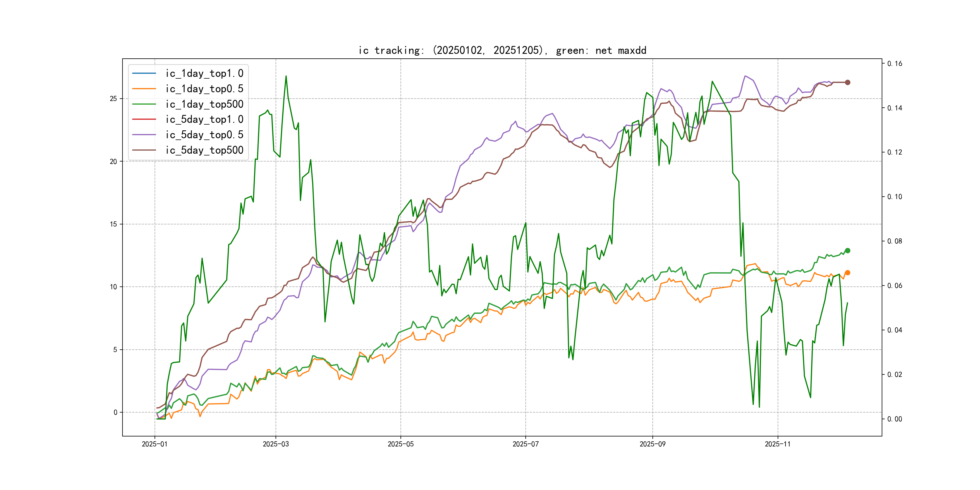The width and height of the screenshot is (980, 490).
Task: Click the red line swatch in legend
Action: (x=144, y=119)
